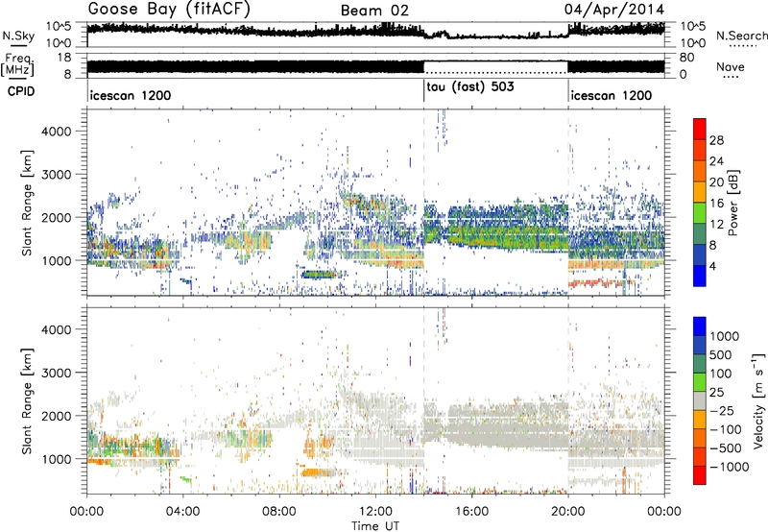Select the "2000" tick of the velocity panel
Screen dimensions: 768x532
[x=56, y=416]
